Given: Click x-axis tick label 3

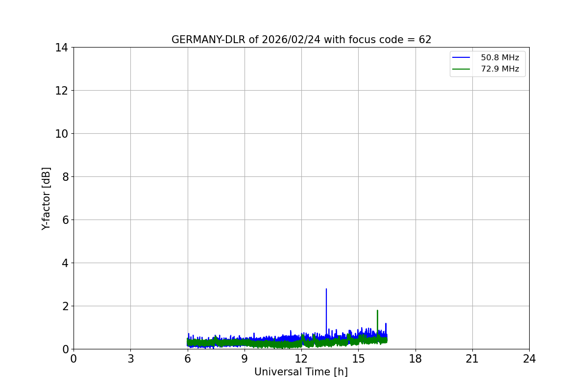Looking at the screenshot, I should [130, 359].
